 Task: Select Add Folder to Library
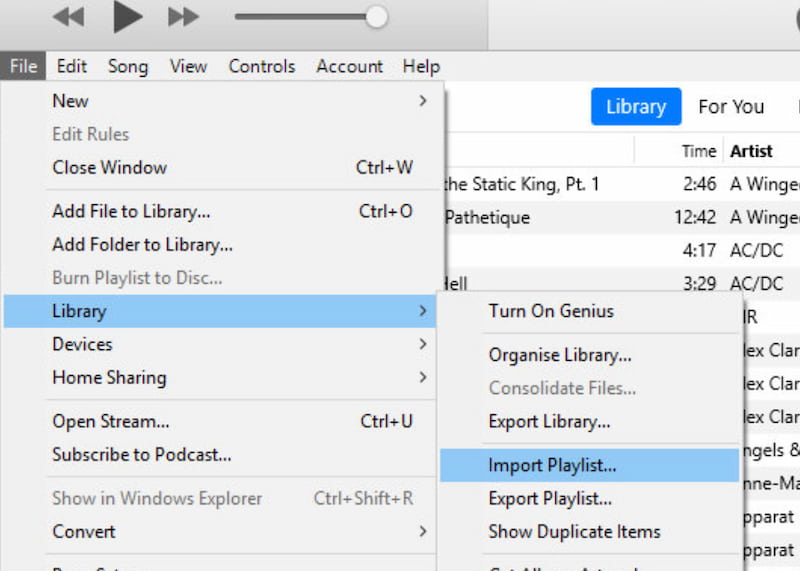[x=220, y=244]
